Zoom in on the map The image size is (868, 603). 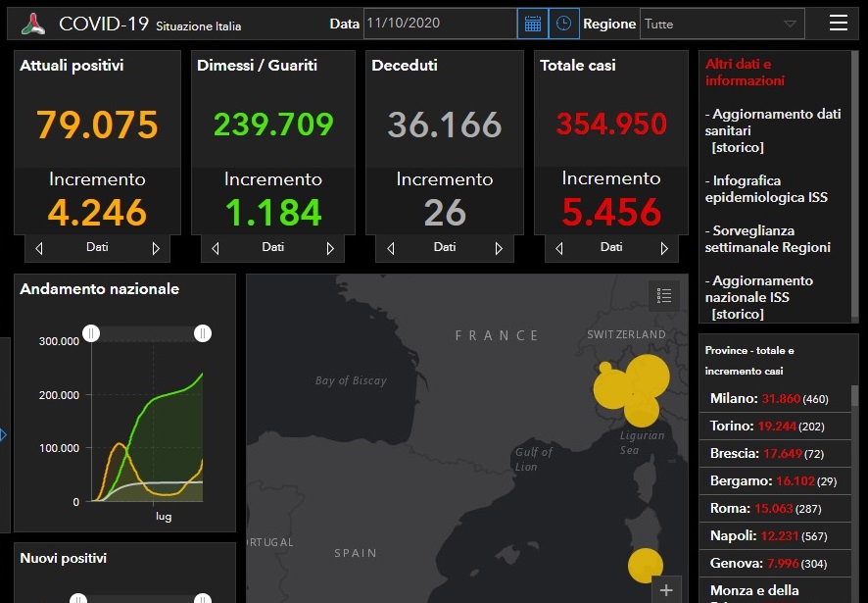pyautogui.click(x=666, y=590)
